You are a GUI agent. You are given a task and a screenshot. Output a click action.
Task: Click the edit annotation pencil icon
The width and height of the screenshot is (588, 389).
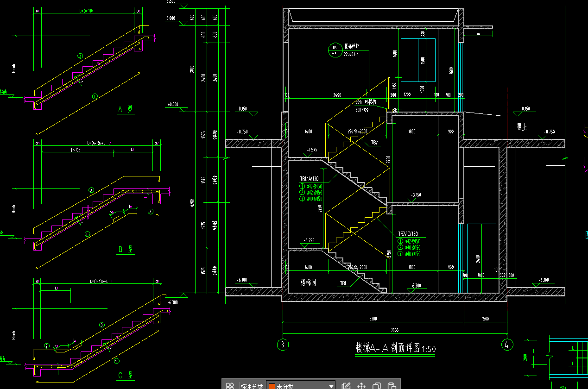(x=346, y=385)
